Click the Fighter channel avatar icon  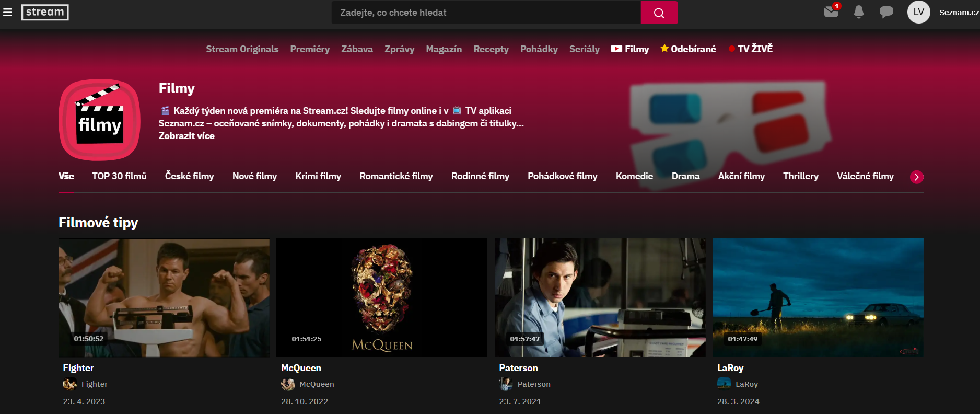[70, 384]
